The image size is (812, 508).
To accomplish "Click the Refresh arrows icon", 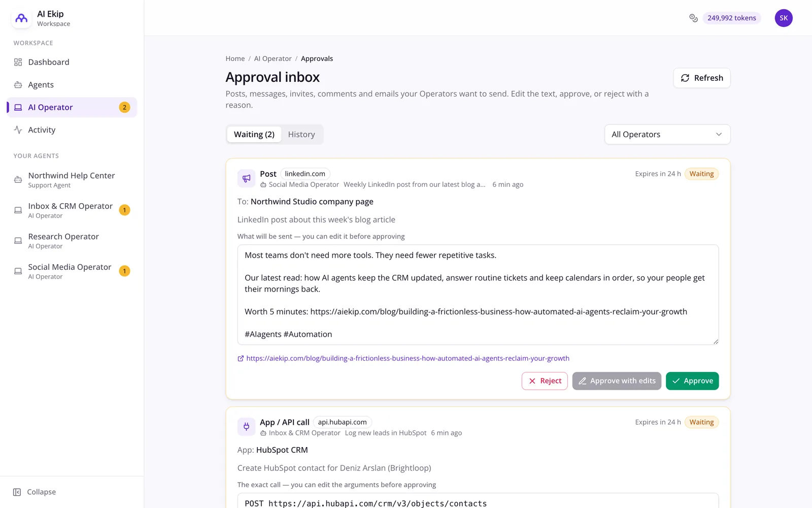I will [x=685, y=78].
